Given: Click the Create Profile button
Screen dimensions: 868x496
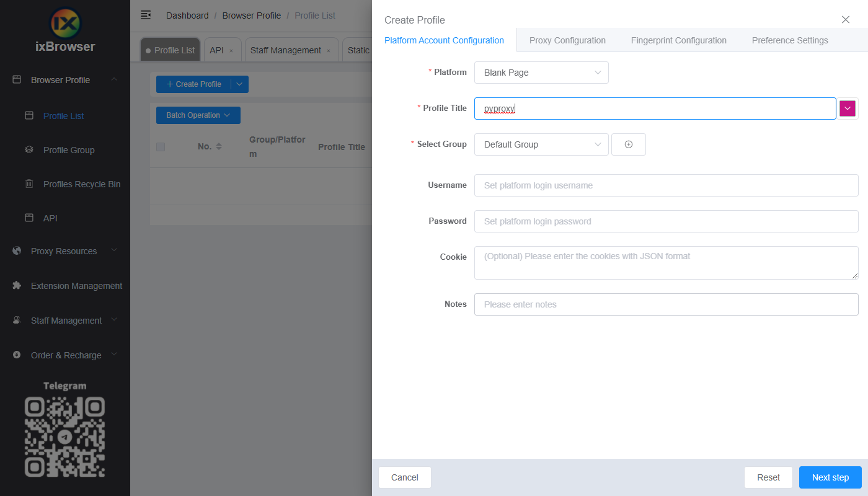Looking at the screenshot, I should tap(193, 84).
